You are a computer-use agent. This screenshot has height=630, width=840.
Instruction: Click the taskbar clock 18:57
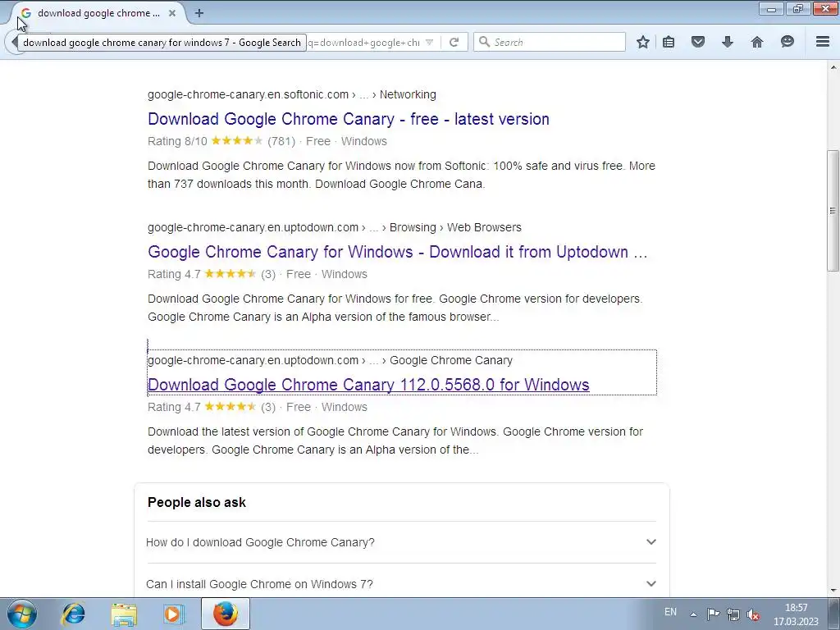point(796,608)
